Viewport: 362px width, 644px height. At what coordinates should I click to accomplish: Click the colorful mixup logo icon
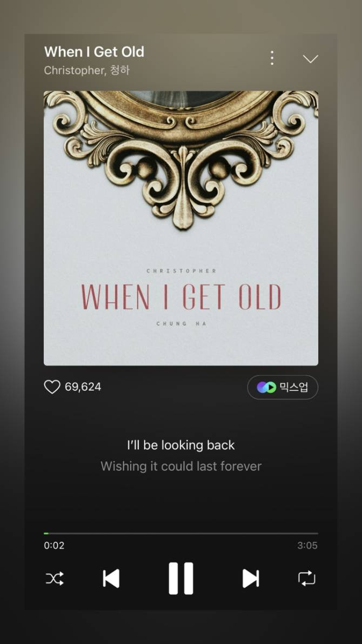pos(266,387)
